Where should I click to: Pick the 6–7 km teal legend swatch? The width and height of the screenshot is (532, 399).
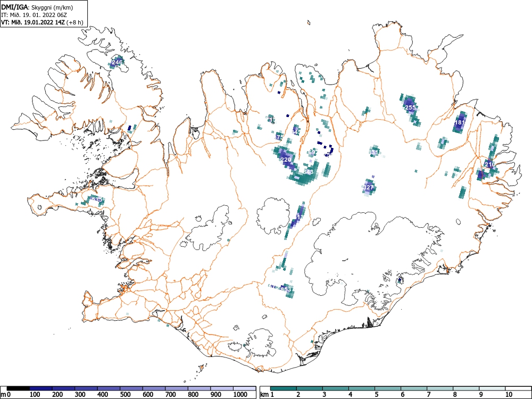pyautogui.click(x=414, y=388)
